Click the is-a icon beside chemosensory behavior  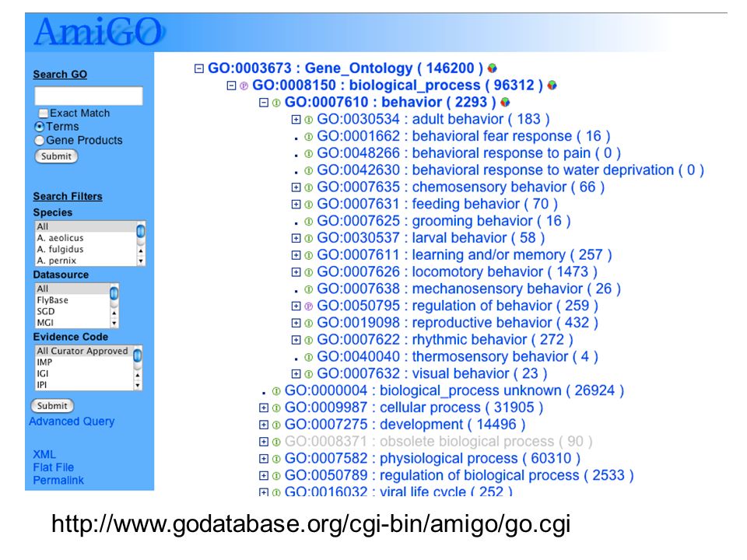point(309,187)
